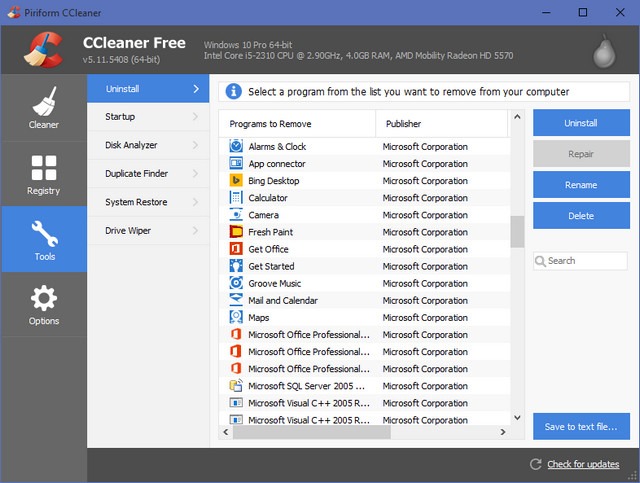Viewport: 640px width, 483px height.
Task: Sort by Programs to Remove column header
Action: tap(297, 124)
